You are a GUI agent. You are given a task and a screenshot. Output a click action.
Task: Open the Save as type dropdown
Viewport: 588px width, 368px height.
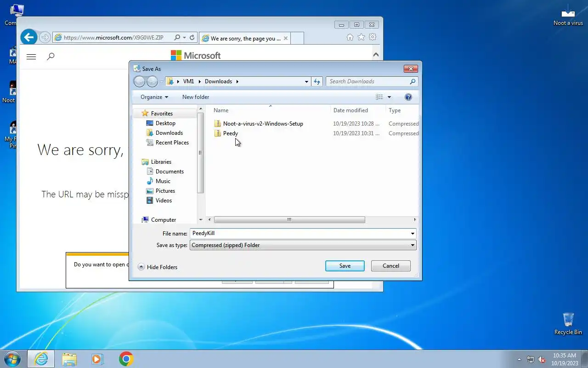413,245
